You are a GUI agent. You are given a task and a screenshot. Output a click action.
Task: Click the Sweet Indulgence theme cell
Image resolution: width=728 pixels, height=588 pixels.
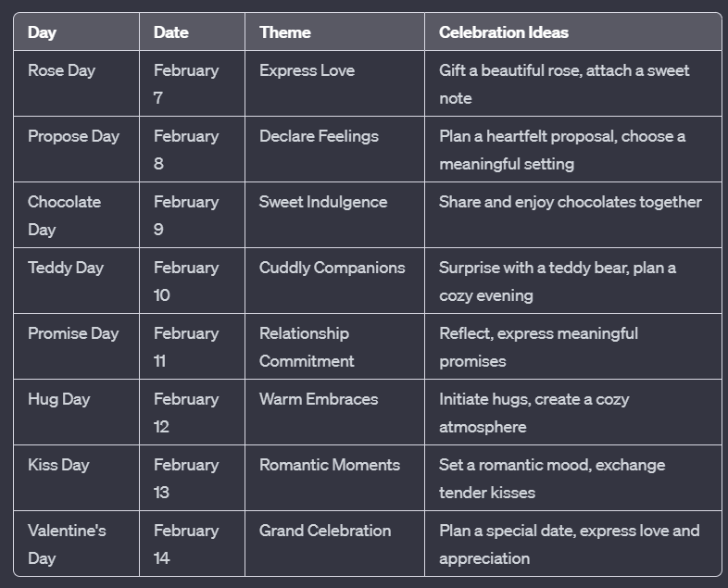334,216
